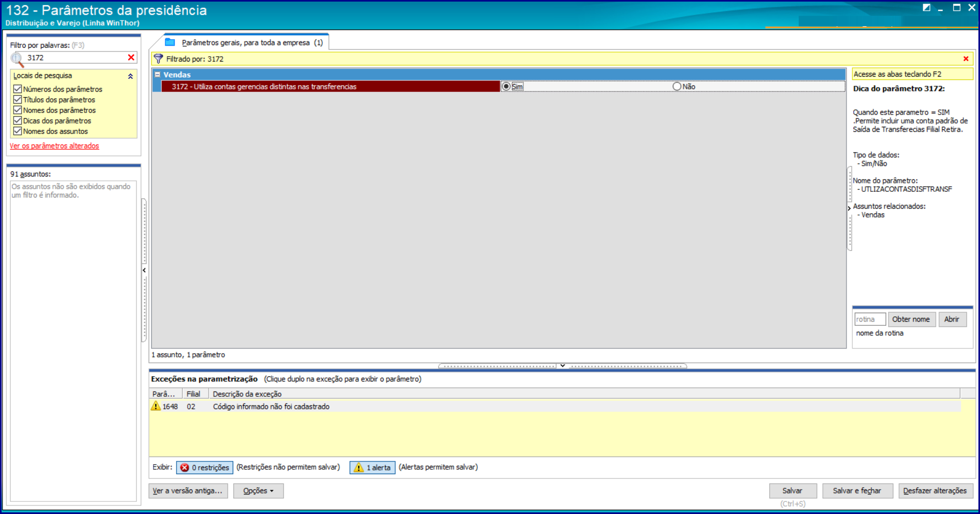Collapse the right tip panel with the arrow handle
The height and width of the screenshot is (514, 980).
point(849,208)
